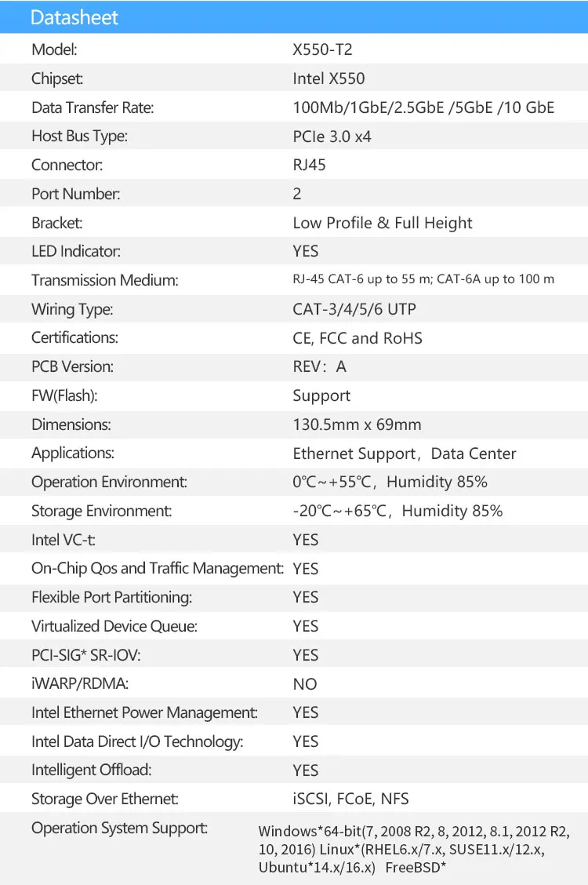
Task: Click the CE, FCC and RoHS text
Action: 357,338
